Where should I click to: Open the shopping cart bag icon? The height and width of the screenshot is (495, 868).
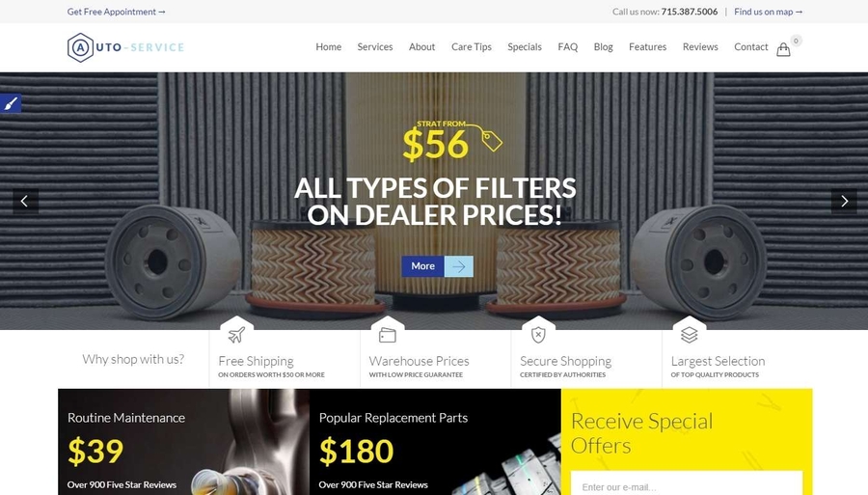coord(783,50)
